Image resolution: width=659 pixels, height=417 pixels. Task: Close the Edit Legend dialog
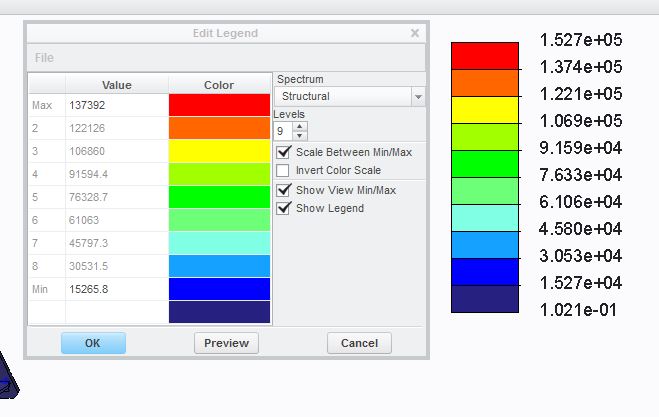coord(415,33)
